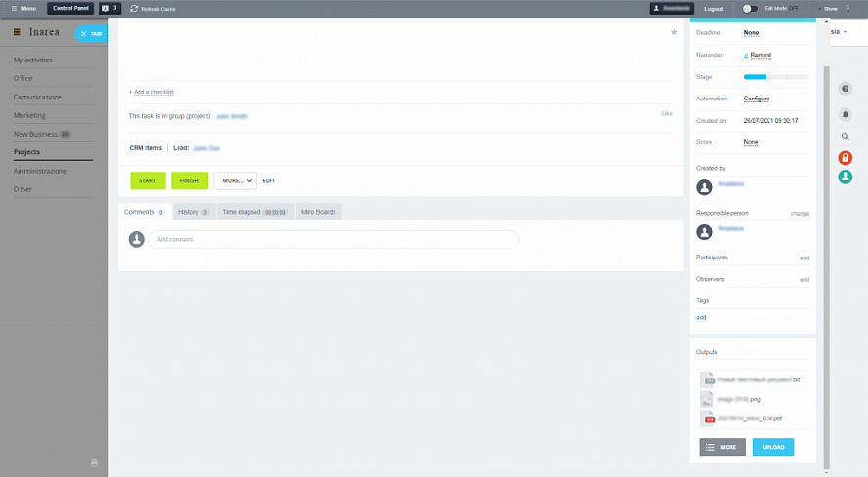This screenshot has width=868, height=477.
Task: Click the Stage progress bar
Action: (x=775, y=77)
